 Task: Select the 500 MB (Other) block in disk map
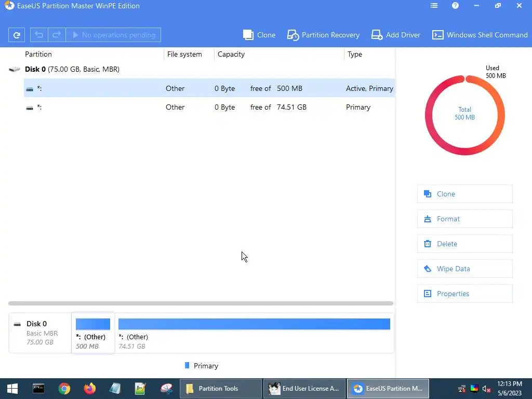pyautogui.click(x=92, y=333)
